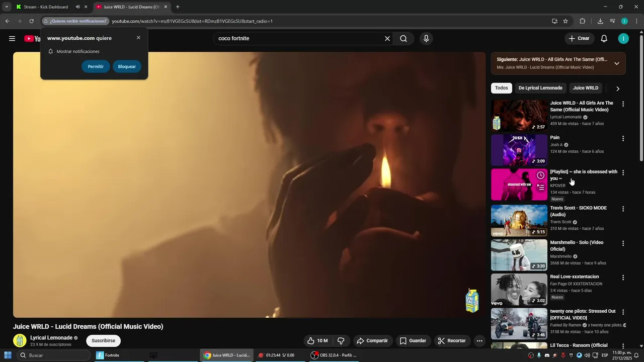Image resolution: width=644 pixels, height=362 pixels.
Task: Open Windows Start menu
Action: click(8, 355)
